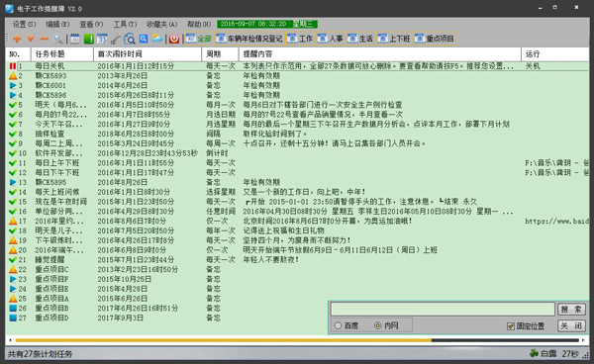Select the 内网 radio button
594x364 pixels.
point(377,325)
